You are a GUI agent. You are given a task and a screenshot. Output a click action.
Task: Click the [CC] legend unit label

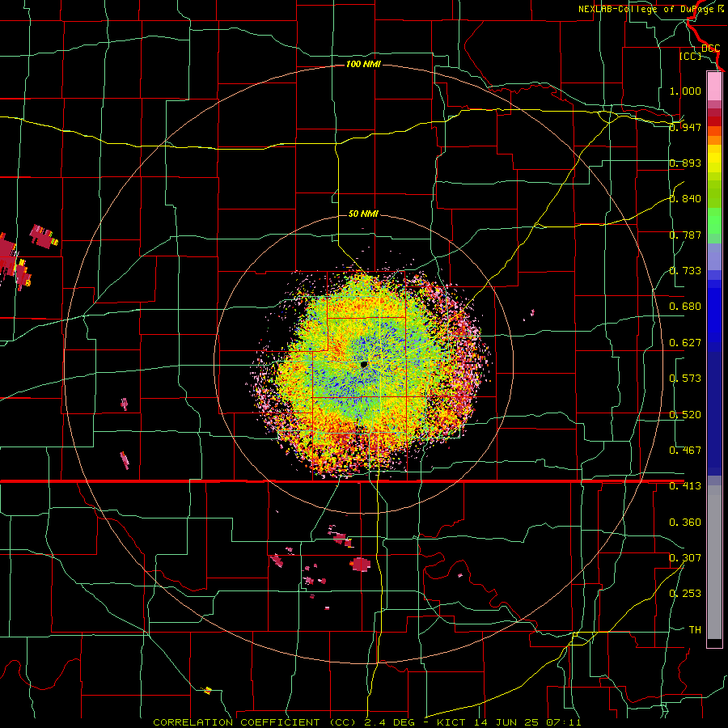point(691,56)
